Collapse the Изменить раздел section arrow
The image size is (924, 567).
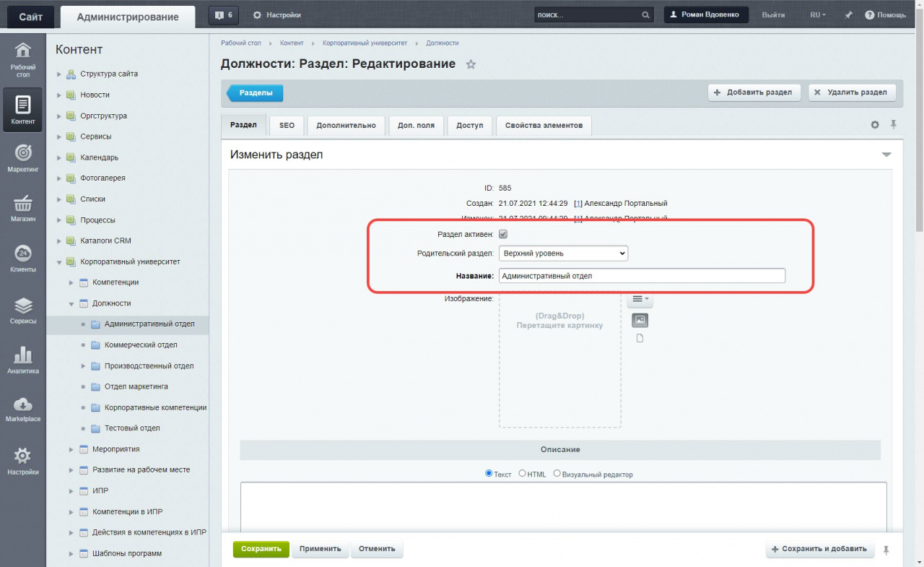[886, 155]
